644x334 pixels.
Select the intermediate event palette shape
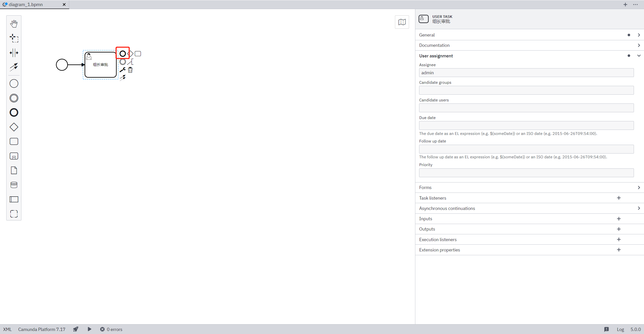click(x=14, y=98)
